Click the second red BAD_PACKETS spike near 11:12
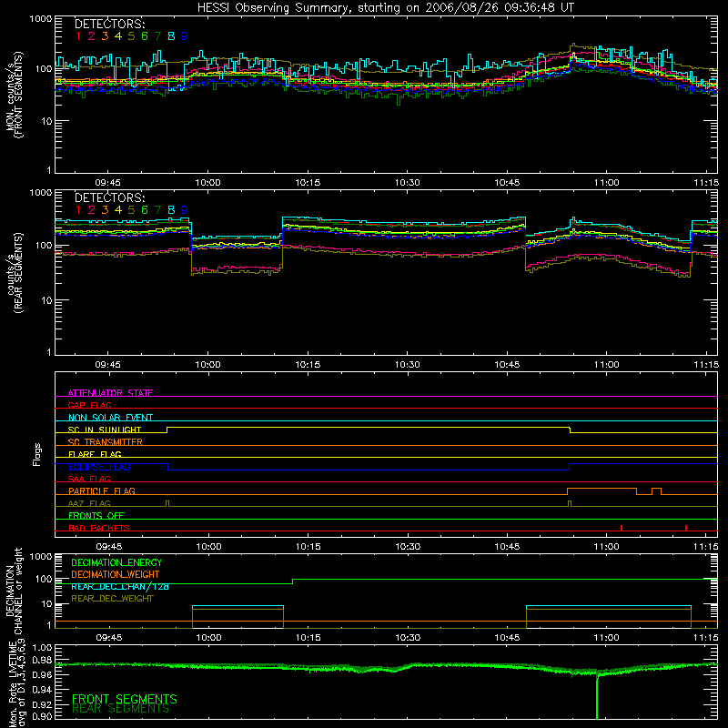 [x=686, y=528]
